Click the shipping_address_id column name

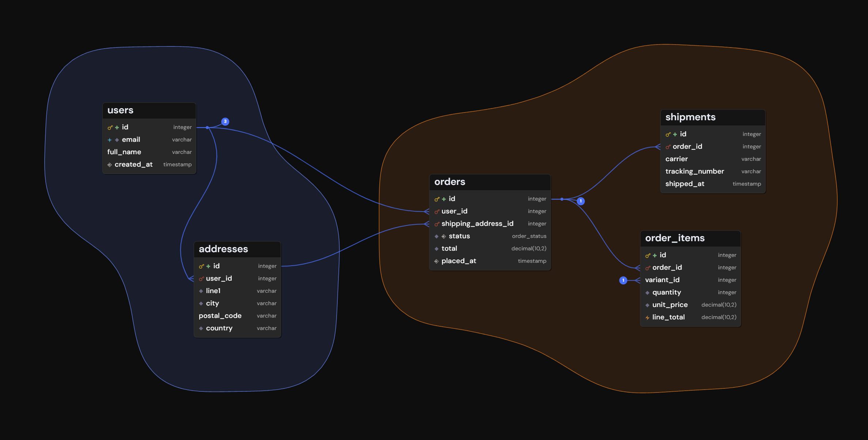(477, 224)
